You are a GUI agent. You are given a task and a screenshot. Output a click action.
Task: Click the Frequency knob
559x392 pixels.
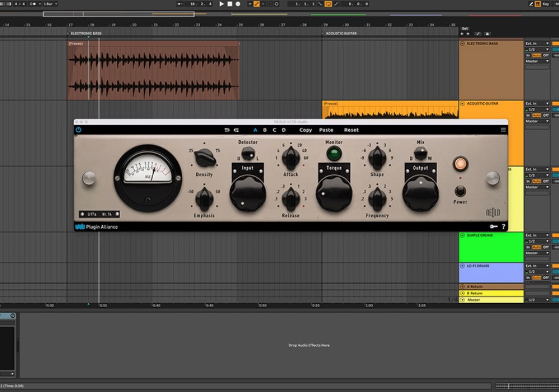377,198
